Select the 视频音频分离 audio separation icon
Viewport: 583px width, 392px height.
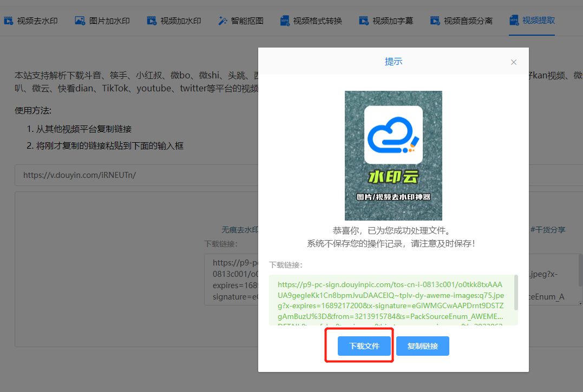(434, 19)
